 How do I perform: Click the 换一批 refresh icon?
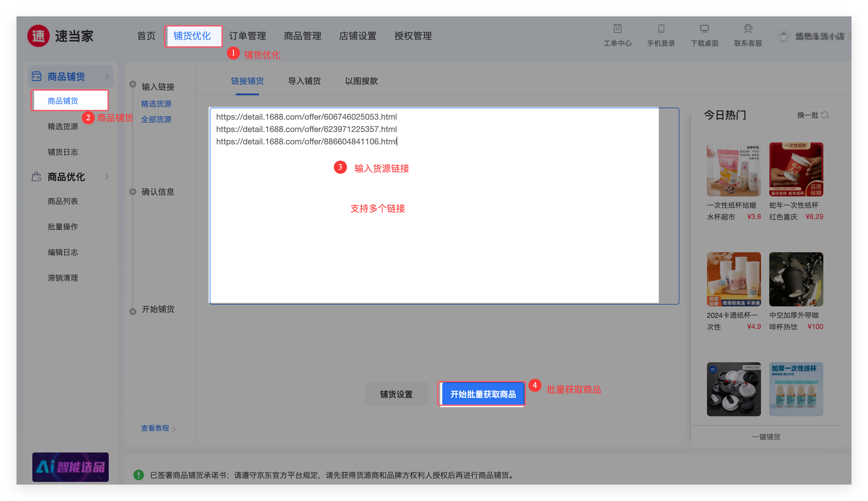tap(825, 115)
